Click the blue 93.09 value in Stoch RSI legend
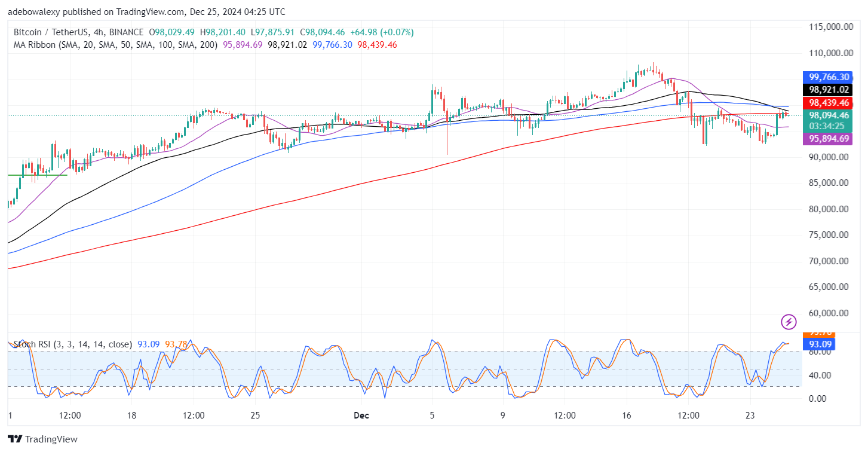Screen dimensions: 868x452 click(148, 344)
